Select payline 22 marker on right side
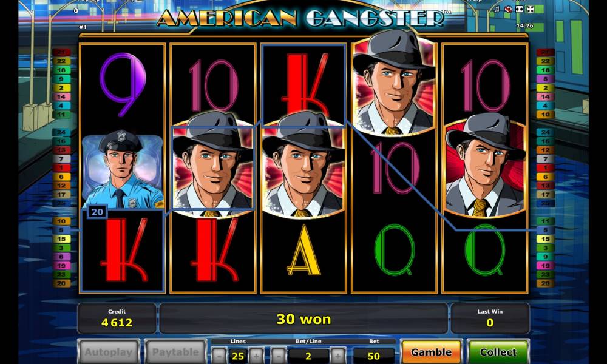This screenshot has height=364, width=607. 545,61
